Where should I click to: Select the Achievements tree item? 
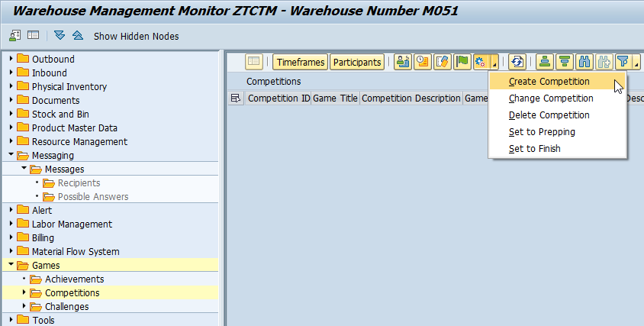coord(74,279)
